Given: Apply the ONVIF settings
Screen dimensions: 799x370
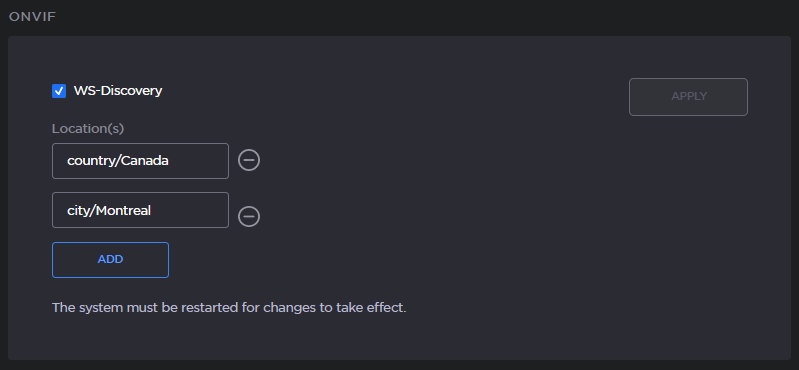Looking at the screenshot, I should pos(688,97).
